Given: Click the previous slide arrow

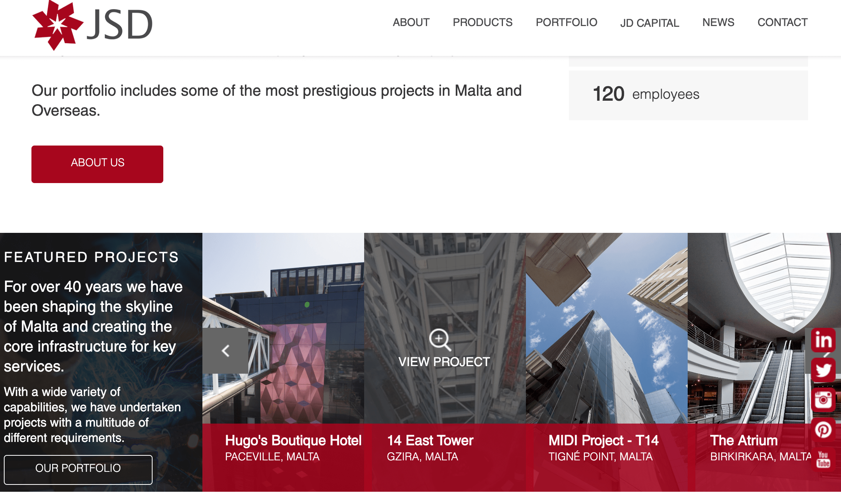Looking at the screenshot, I should (x=225, y=350).
